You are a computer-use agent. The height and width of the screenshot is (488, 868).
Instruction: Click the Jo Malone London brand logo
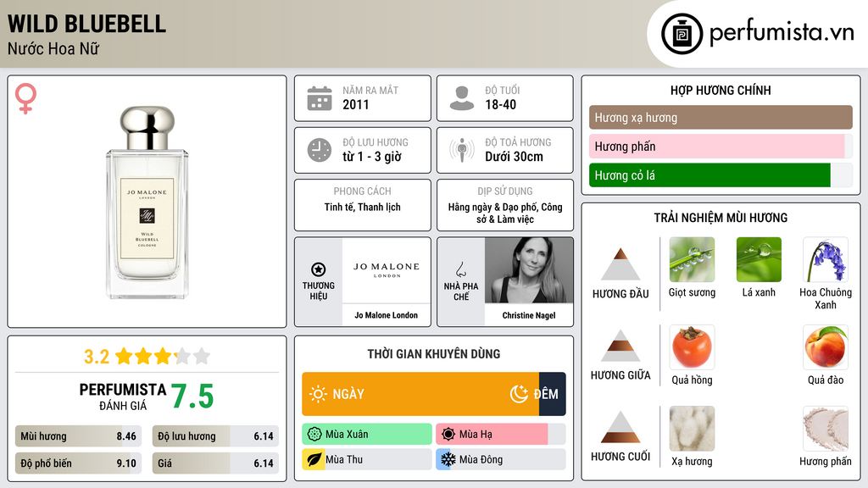(387, 270)
